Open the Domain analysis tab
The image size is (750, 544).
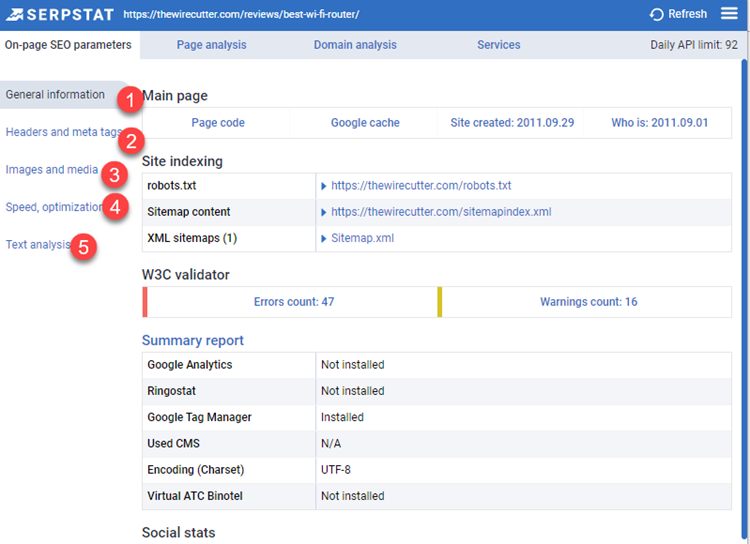pos(355,45)
